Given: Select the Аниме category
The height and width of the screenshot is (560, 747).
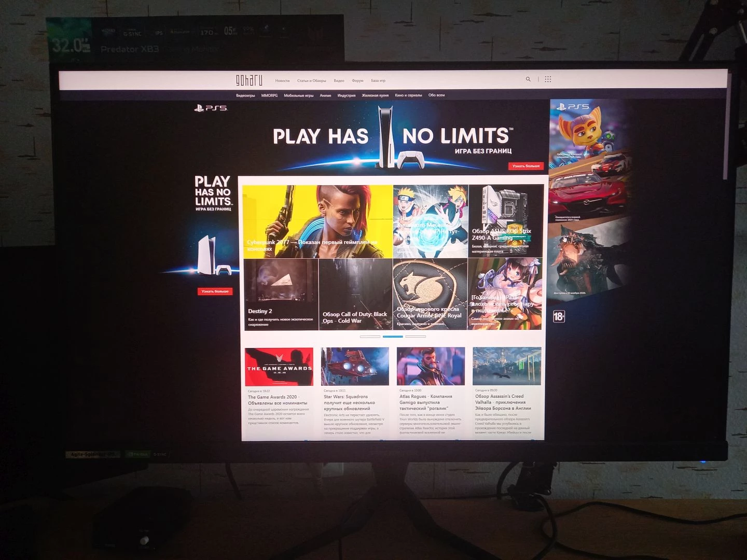Looking at the screenshot, I should (325, 95).
